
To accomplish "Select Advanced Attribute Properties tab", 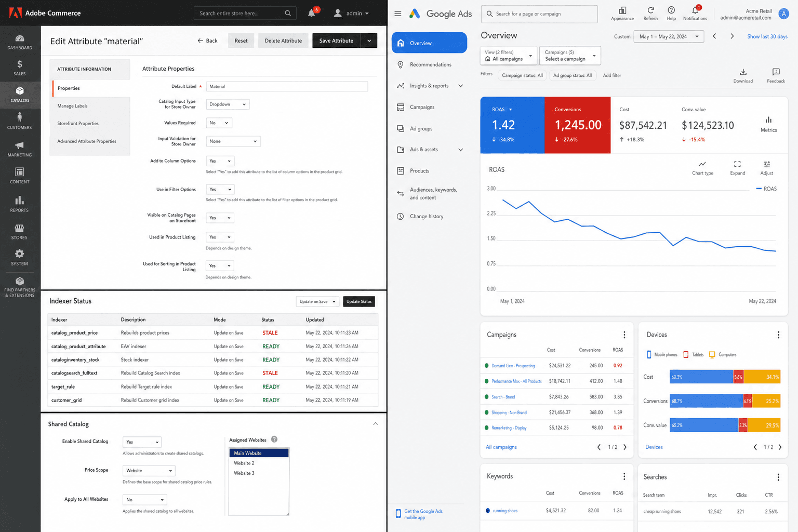I will 91,141.
